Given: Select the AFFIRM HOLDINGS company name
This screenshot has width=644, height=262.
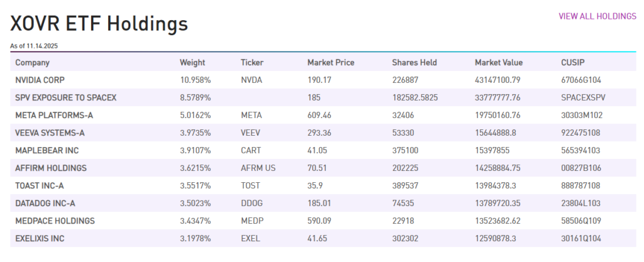Looking at the screenshot, I should point(51,168).
